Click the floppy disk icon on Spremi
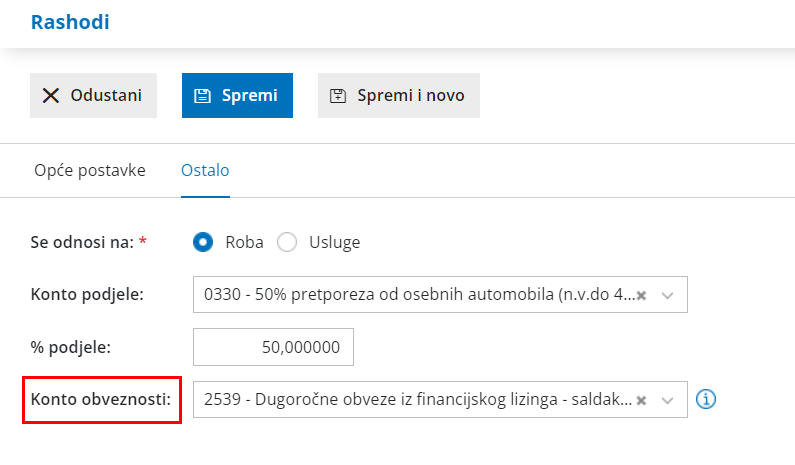The height and width of the screenshot is (465, 795). point(202,96)
